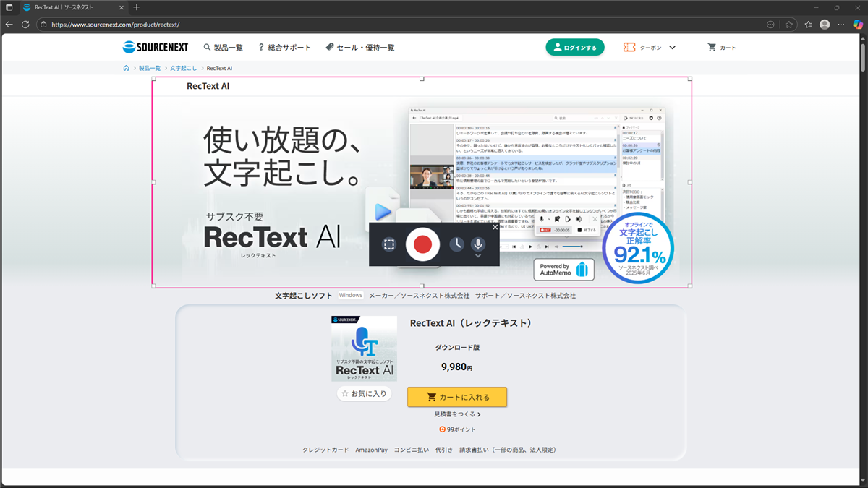The height and width of the screenshot is (488, 868).
Task: Click the timer clock icon in recorder
Action: (456, 244)
